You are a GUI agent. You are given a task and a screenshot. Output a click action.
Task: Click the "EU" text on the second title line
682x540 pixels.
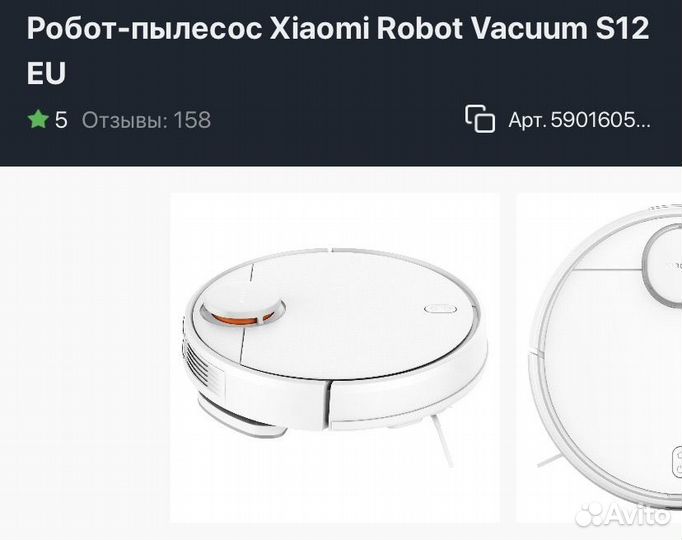tap(46, 73)
